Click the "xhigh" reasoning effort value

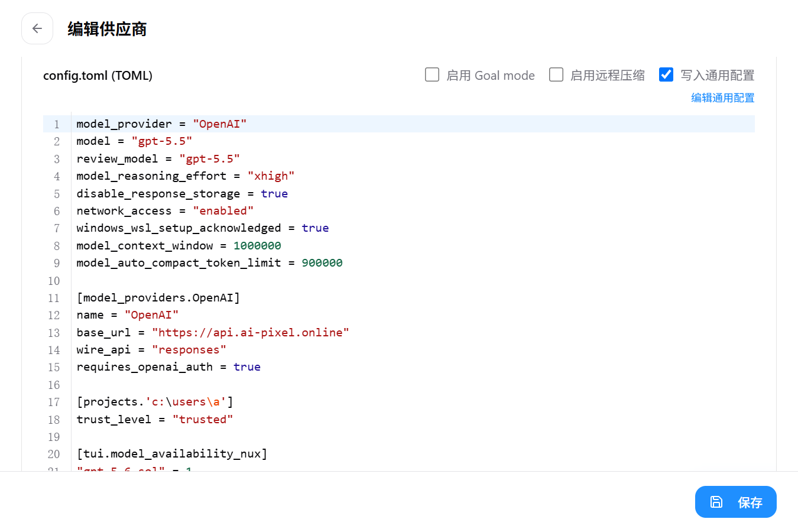(x=271, y=176)
